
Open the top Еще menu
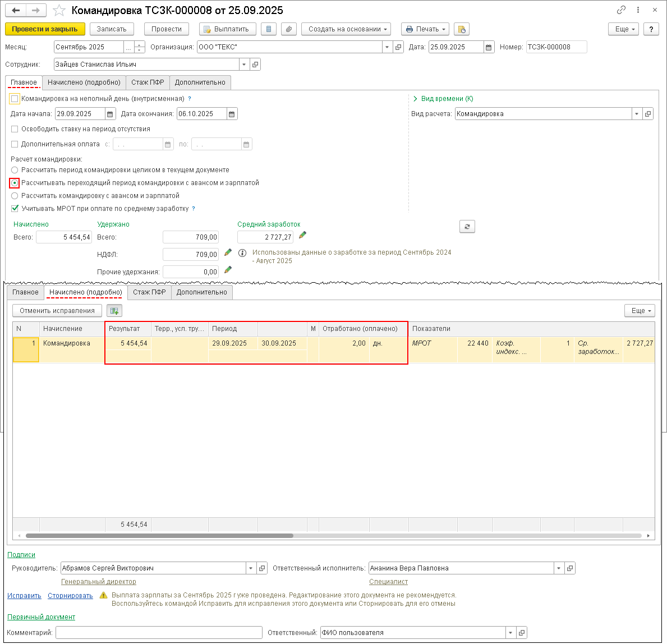[x=623, y=29]
